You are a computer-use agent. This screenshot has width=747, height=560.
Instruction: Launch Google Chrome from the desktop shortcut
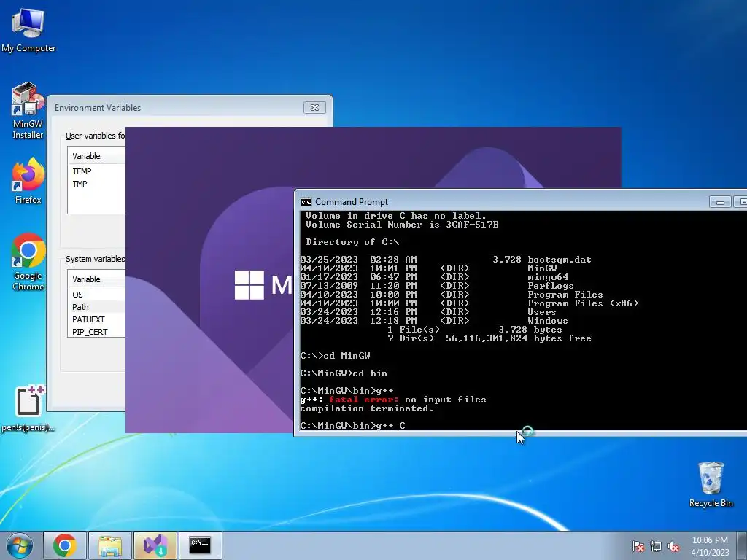[28, 262]
